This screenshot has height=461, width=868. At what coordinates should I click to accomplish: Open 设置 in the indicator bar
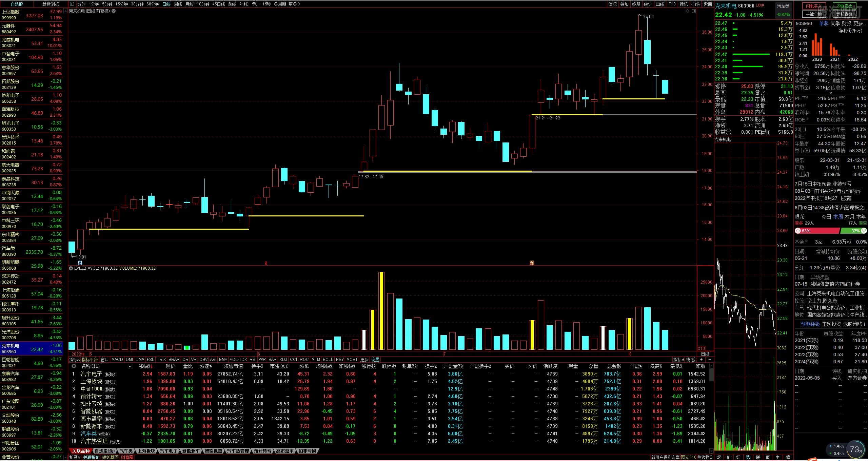[x=375, y=359]
